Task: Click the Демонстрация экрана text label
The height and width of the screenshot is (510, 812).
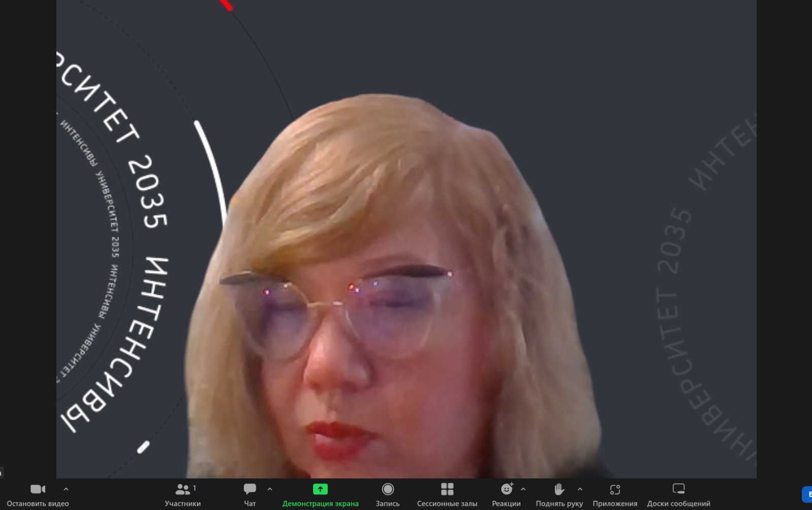Action: pos(320,503)
